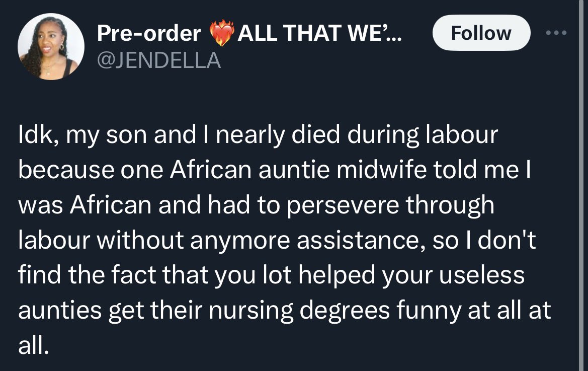Click the word 'Idk' starting the tweet

(33, 135)
